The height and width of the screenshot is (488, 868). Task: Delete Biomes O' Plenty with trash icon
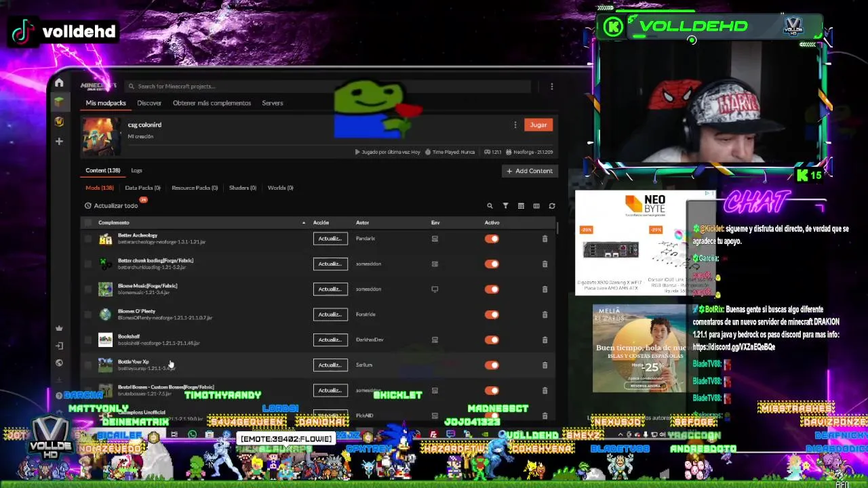tap(545, 314)
